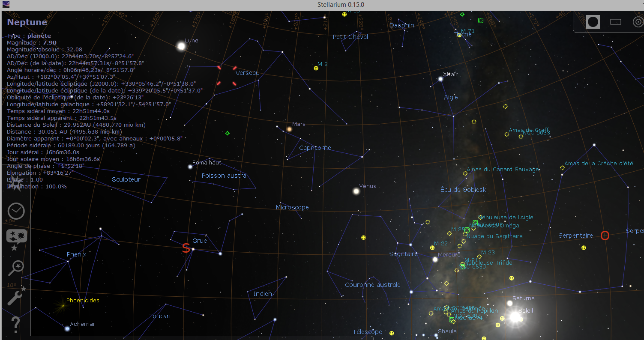Screen dimensions: 644x340
Task: Open the date and time window (clock icon)
Action: [16, 211]
